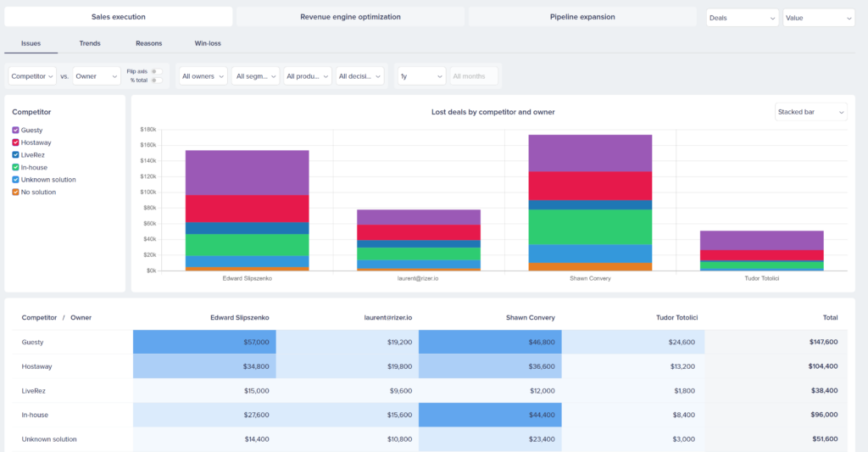Open the Win-loss tab

coord(208,42)
